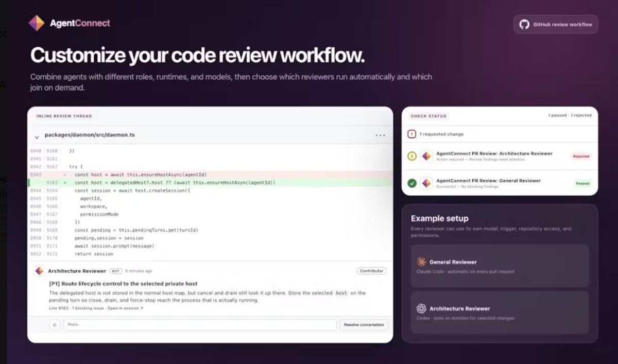Click the BOT label next to Architecture Reviewer

[x=115, y=271]
